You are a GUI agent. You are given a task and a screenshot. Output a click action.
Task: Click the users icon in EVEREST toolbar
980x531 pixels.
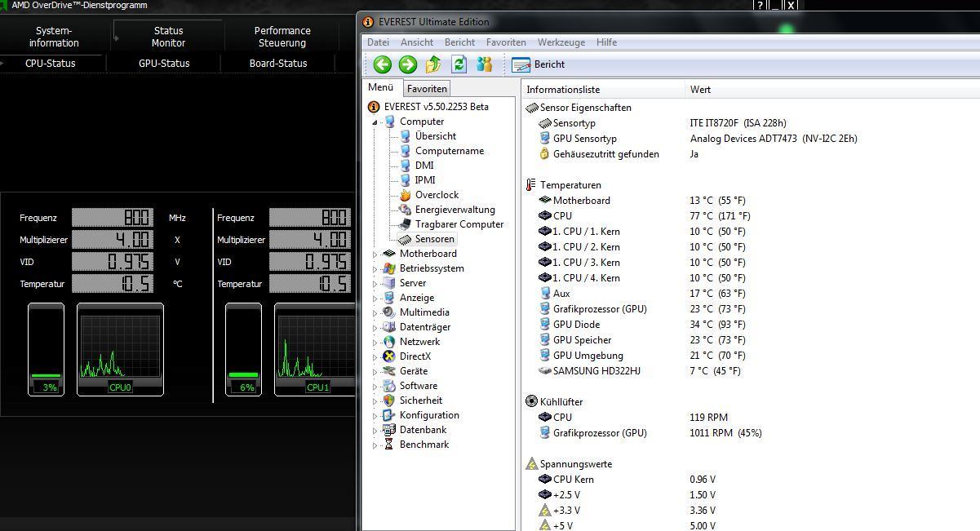click(485, 64)
